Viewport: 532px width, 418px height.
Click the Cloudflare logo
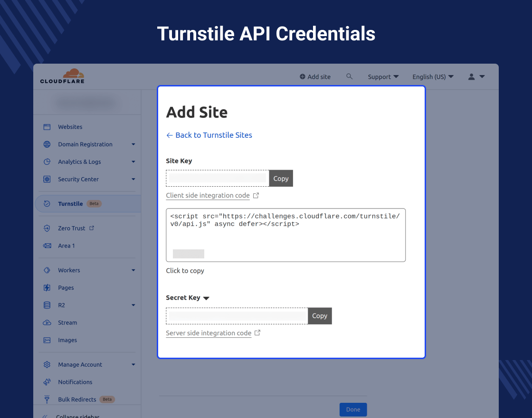click(62, 76)
